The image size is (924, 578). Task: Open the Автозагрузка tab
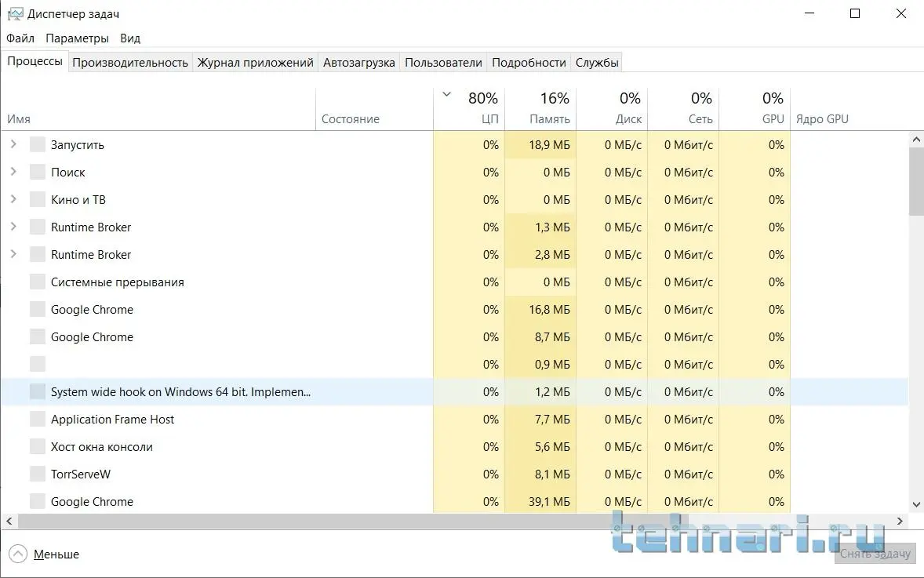click(x=359, y=63)
